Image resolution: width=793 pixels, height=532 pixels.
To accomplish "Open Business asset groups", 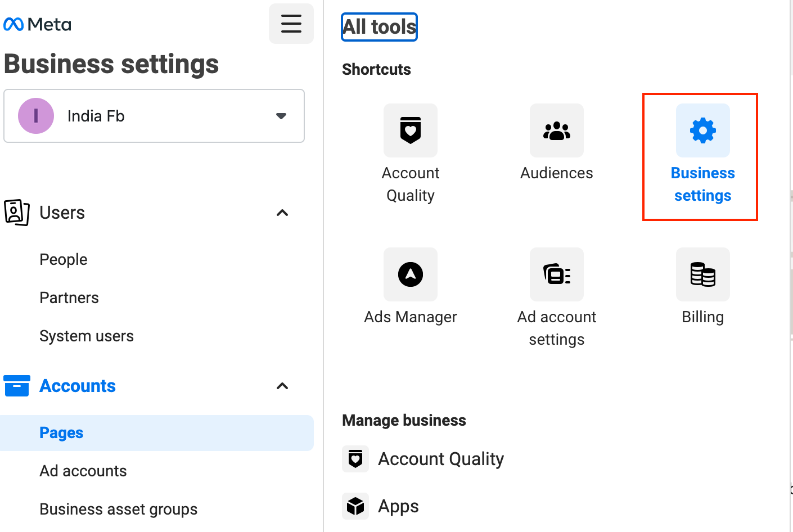I will 119,509.
